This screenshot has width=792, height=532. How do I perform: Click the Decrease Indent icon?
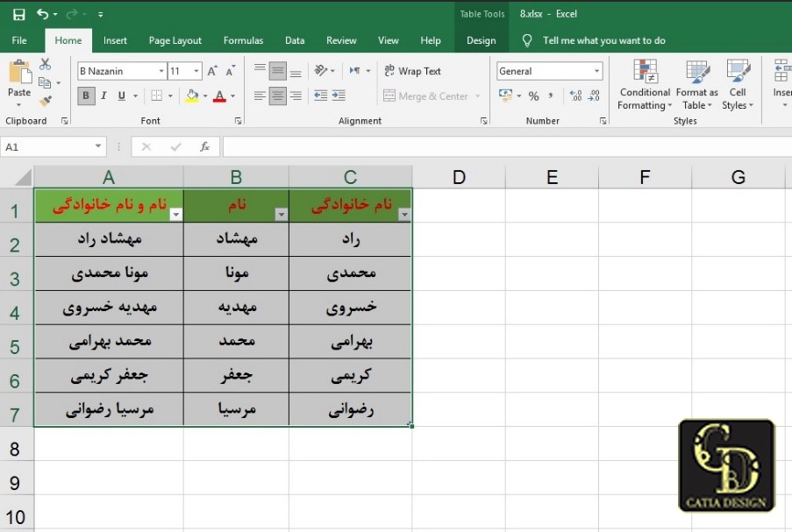[x=320, y=96]
